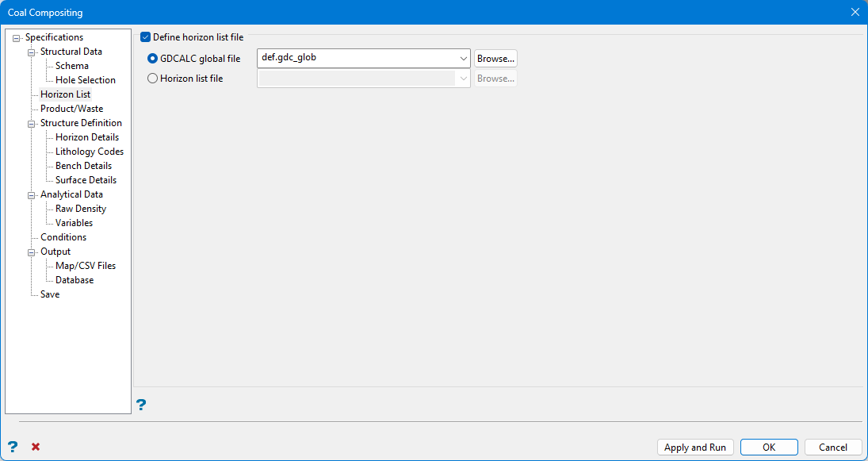Viewport: 868px width, 461px height.
Task: Click Apply and Run button
Action: 695,448
